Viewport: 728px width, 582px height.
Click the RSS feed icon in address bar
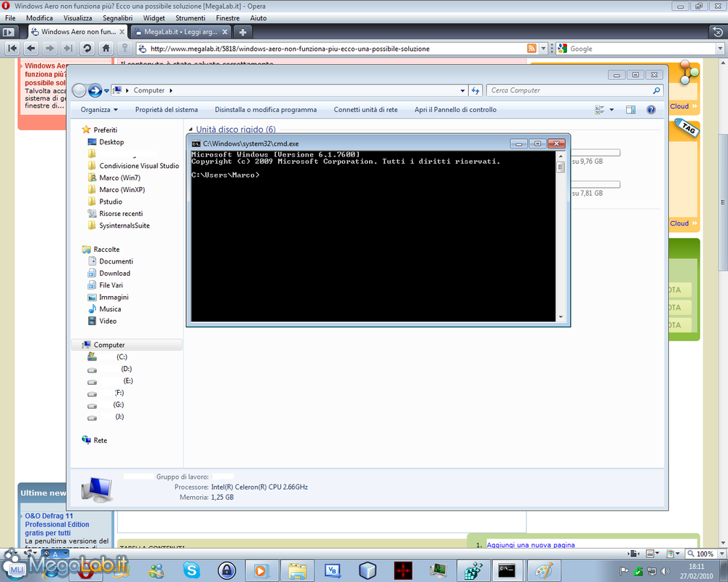point(531,48)
